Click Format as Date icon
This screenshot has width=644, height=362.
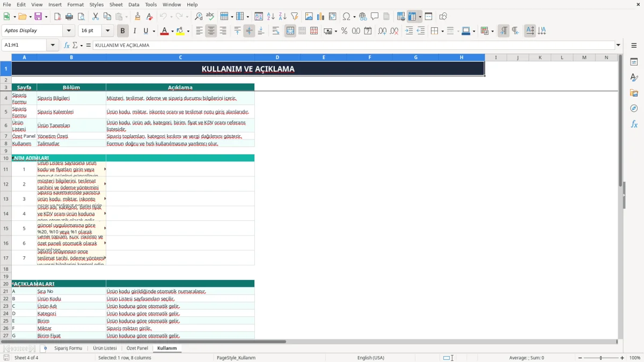pos(368,31)
